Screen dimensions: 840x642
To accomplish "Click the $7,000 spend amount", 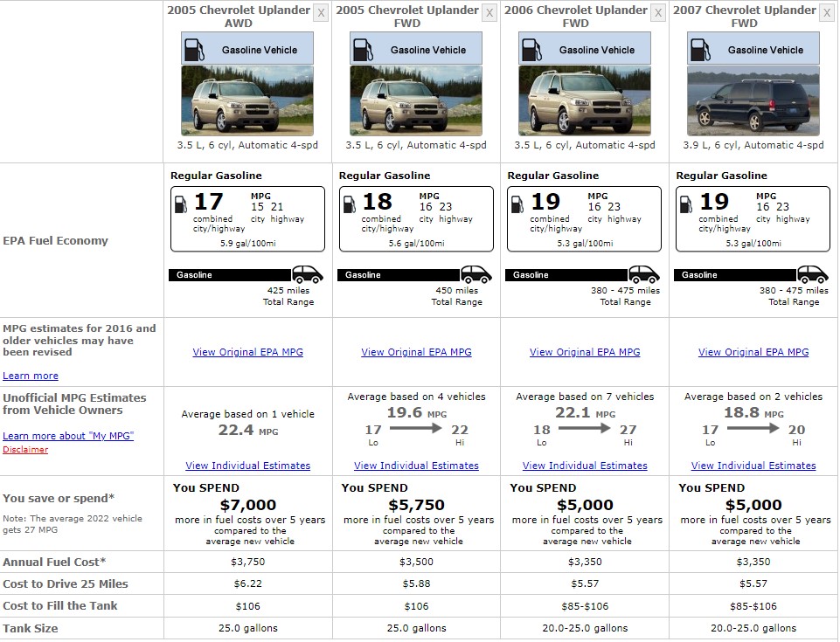I will click(x=247, y=504).
